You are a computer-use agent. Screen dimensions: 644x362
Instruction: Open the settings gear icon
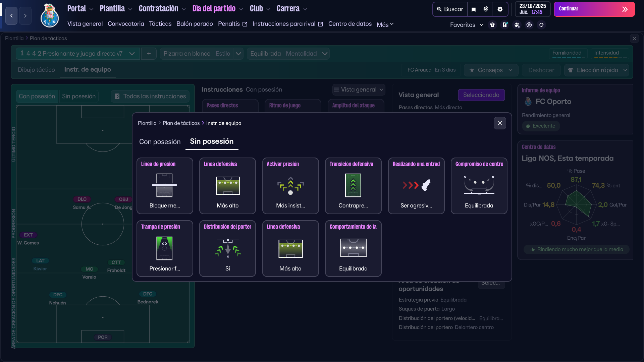pyautogui.click(x=500, y=9)
